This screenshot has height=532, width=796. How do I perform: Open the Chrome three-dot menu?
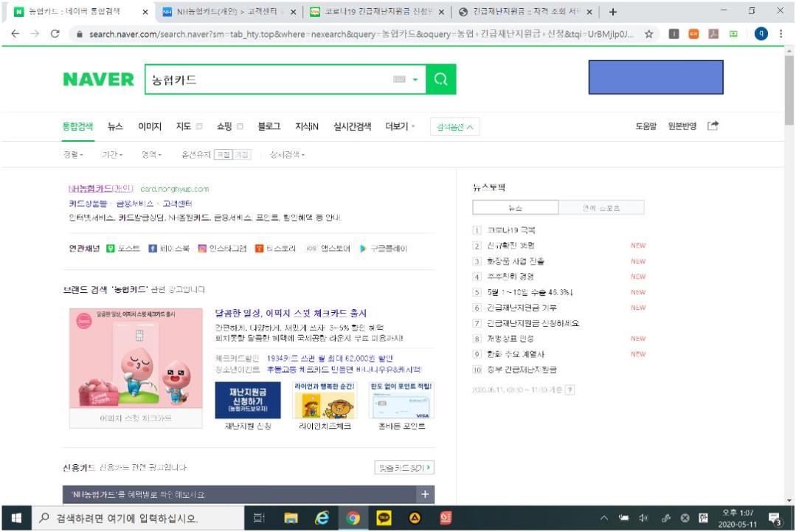coord(781,34)
